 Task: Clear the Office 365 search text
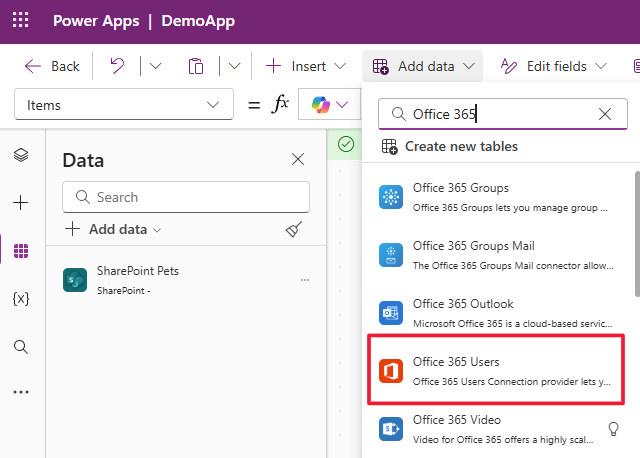[604, 114]
